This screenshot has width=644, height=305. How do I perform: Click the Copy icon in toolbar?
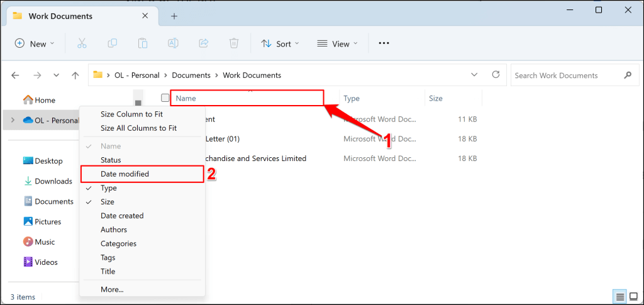coord(112,43)
